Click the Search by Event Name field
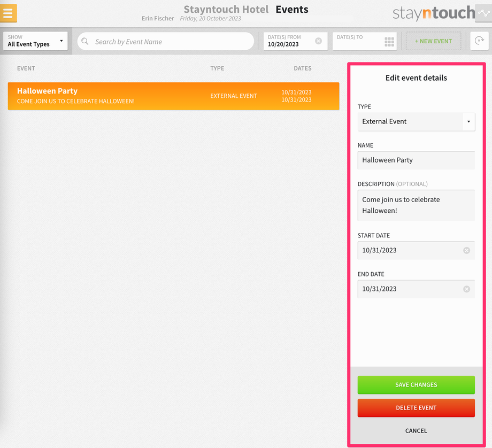This screenshot has height=448, width=492. [x=166, y=41]
